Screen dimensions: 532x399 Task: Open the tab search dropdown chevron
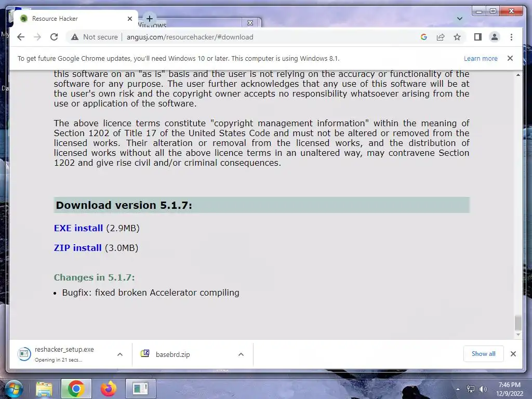pos(460,19)
